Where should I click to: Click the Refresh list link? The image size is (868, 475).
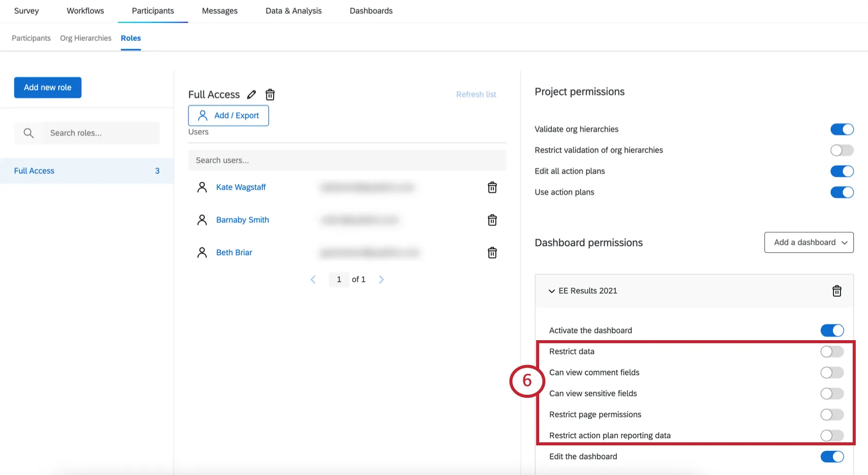476,94
